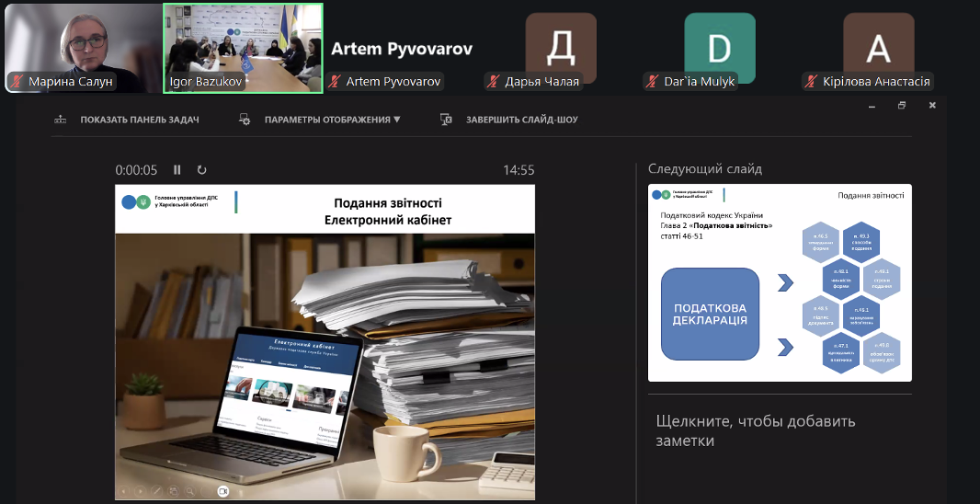Click the end slideshow icon
Viewport: 980px width, 504px height.
pyautogui.click(x=446, y=120)
